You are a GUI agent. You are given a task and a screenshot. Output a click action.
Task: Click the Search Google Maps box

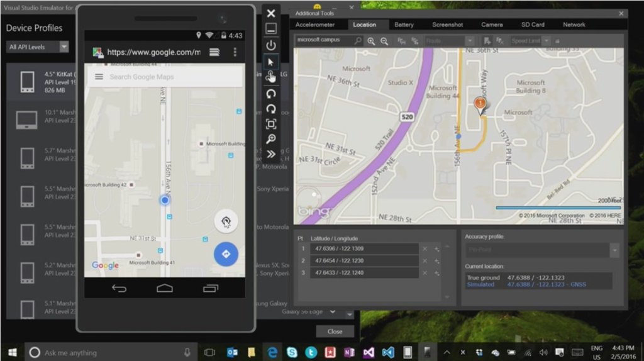click(165, 77)
